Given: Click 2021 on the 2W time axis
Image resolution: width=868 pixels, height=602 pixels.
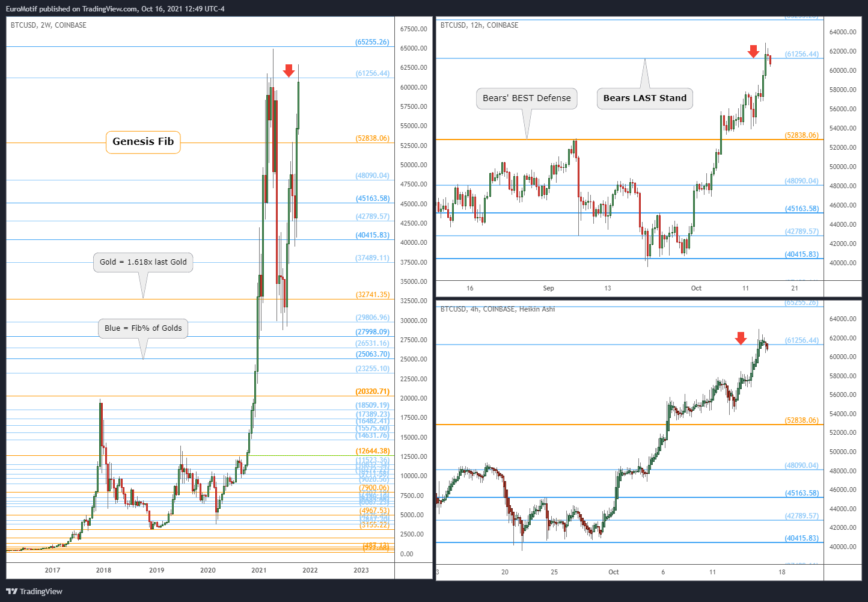Looking at the screenshot, I should (259, 570).
